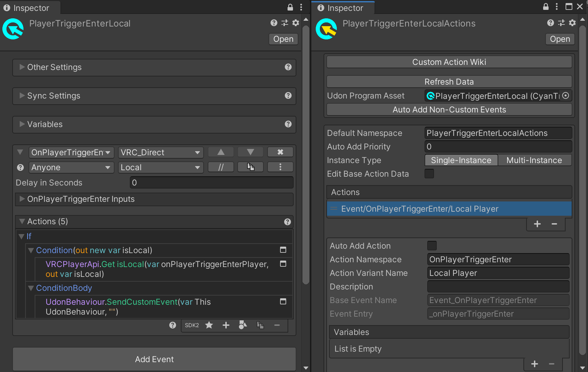The image size is (588, 372).
Task: Switch to the right Inspector tab
Action: [x=343, y=8]
